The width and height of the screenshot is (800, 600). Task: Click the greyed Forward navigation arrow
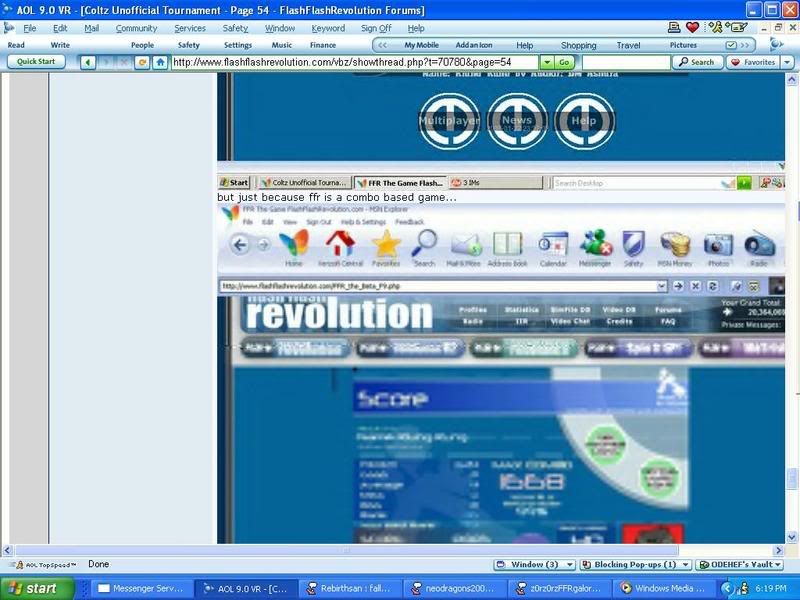(x=106, y=62)
